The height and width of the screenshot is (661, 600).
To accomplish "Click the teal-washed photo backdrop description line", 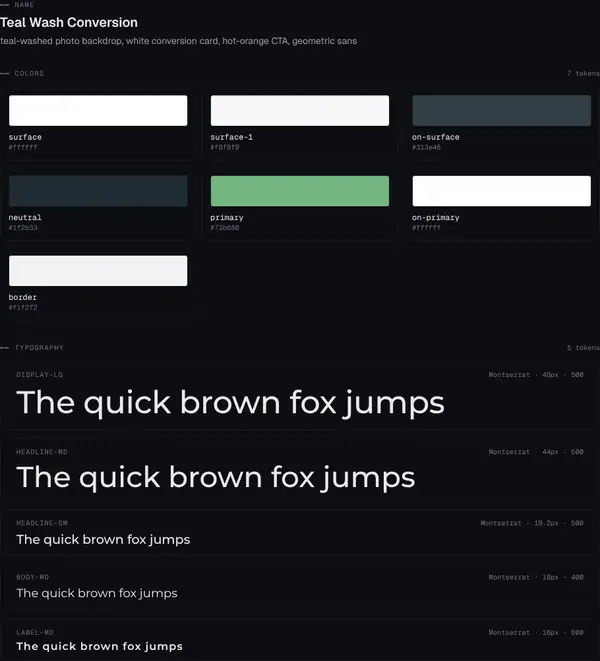I will coord(178,41).
